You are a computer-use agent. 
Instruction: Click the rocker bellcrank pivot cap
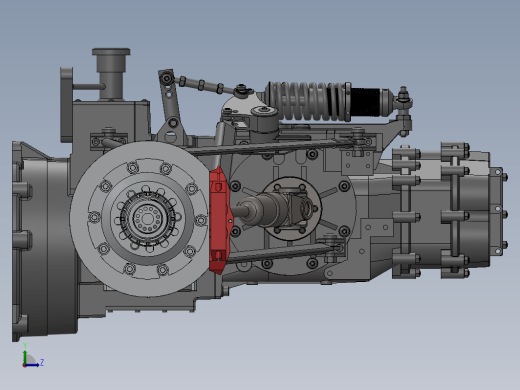tap(264, 110)
